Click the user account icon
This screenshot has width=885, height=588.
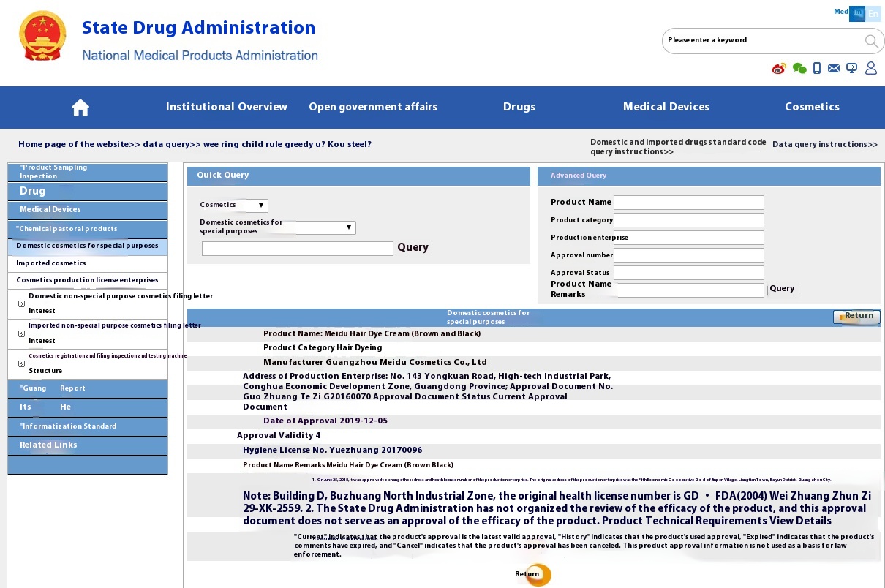[x=870, y=68]
